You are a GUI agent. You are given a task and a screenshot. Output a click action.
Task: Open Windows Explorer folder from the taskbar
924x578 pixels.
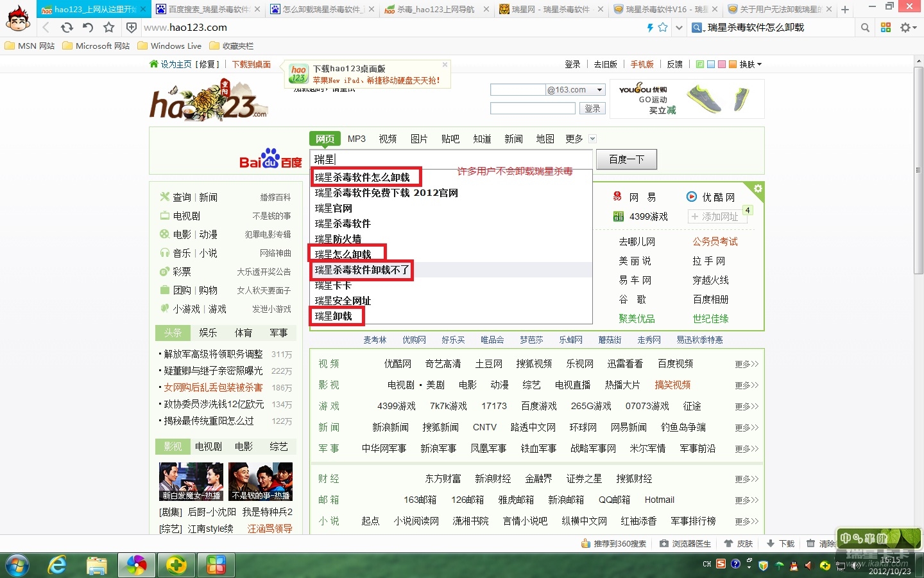click(x=97, y=565)
